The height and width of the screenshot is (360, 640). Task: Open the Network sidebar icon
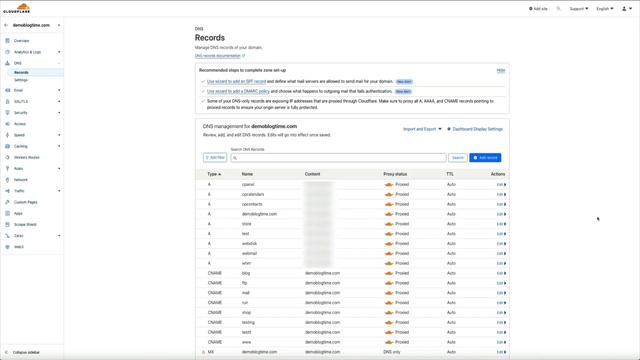click(x=7, y=180)
